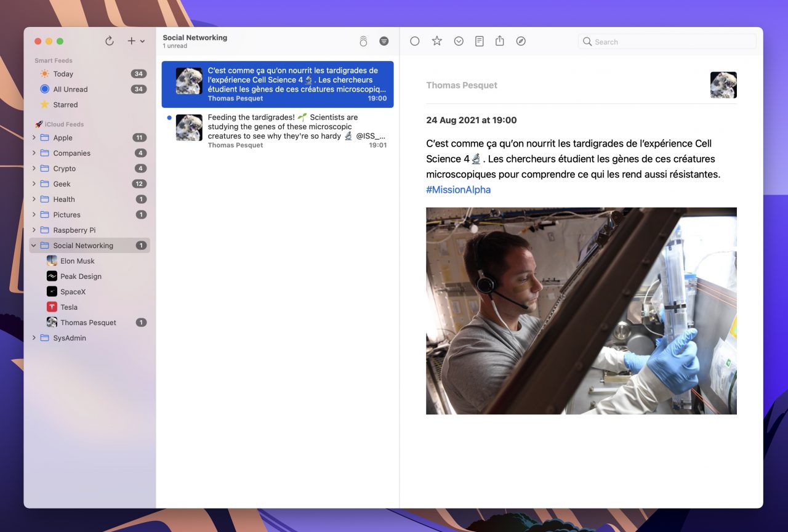Viewport: 788px width, 532px height.
Task: Open the Elon Musk feed
Action: click(x=90, y=261)
